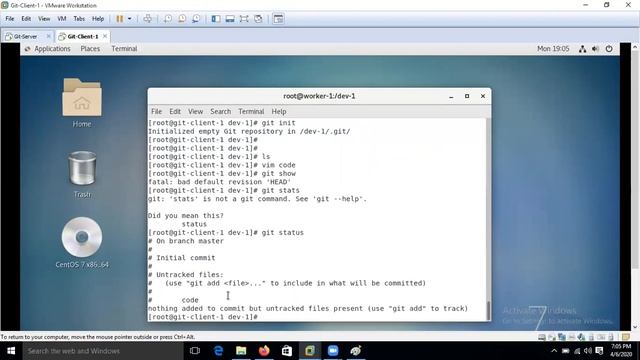Toggle the VMware library sidebar icon

pos(216,19)
